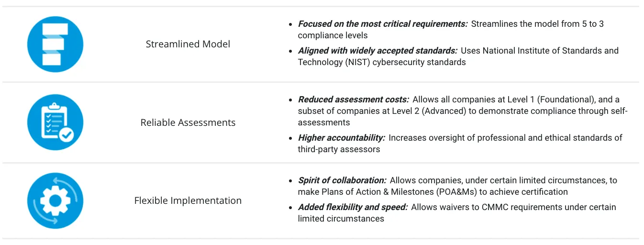The image size is (644, 245).
Task: Click the Flexible Implementation gear icon
Action: click(56, 200)
